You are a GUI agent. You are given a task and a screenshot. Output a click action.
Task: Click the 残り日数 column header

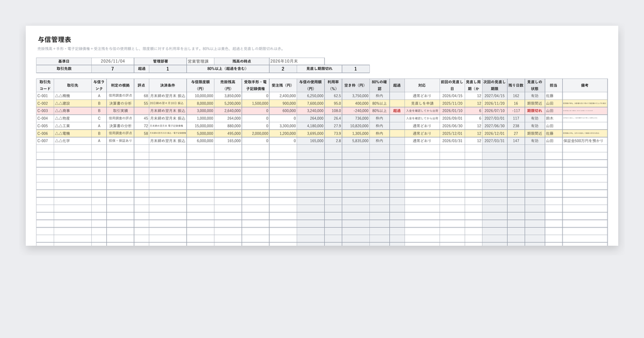pos(516,85)
